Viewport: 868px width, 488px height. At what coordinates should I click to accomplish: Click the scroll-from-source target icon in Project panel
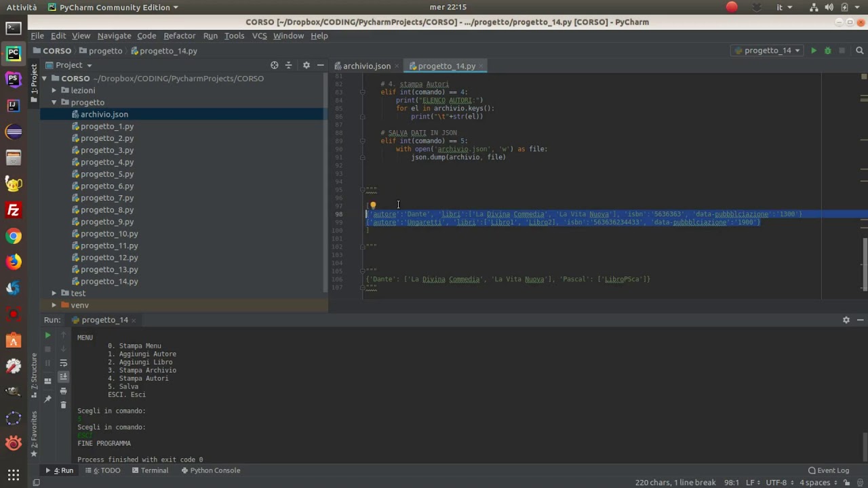click(x=275, y=65)
